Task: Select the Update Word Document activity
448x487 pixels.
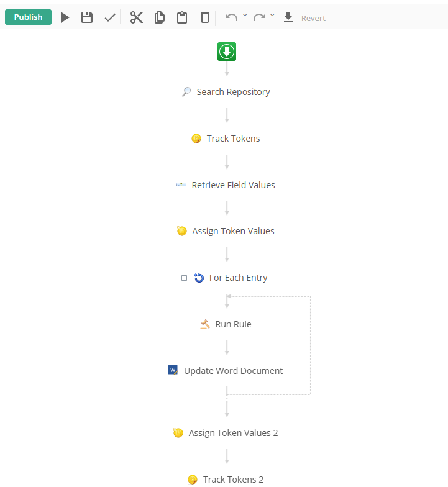Action: click(226, 370)
